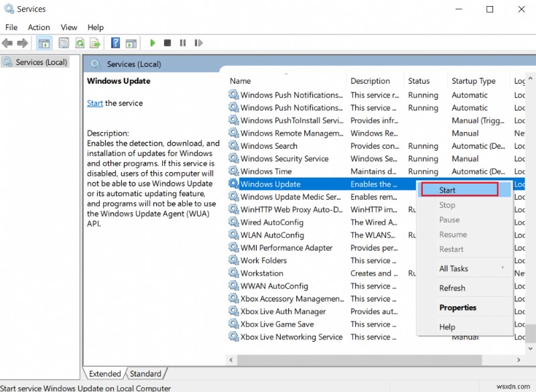Select the Start Service toolbar icon

(x=152, y=43)
